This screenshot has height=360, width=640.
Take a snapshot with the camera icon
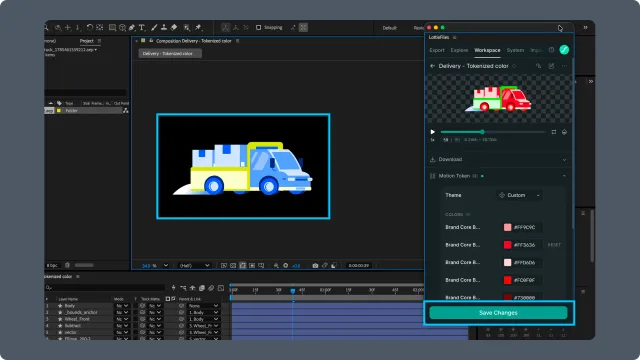315,265
